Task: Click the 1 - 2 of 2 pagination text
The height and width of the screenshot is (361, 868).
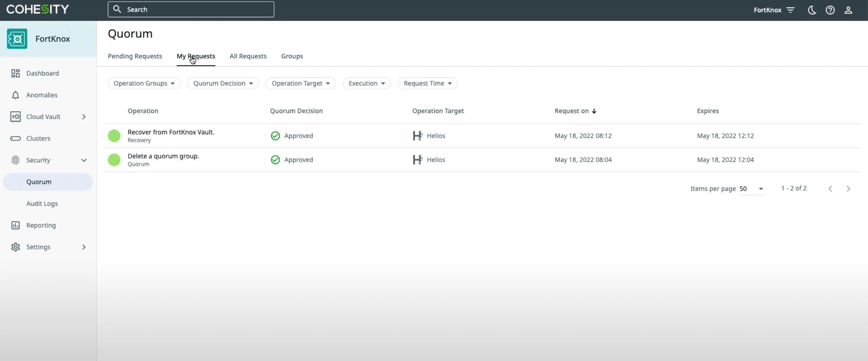Action: (x=794, y=188)
